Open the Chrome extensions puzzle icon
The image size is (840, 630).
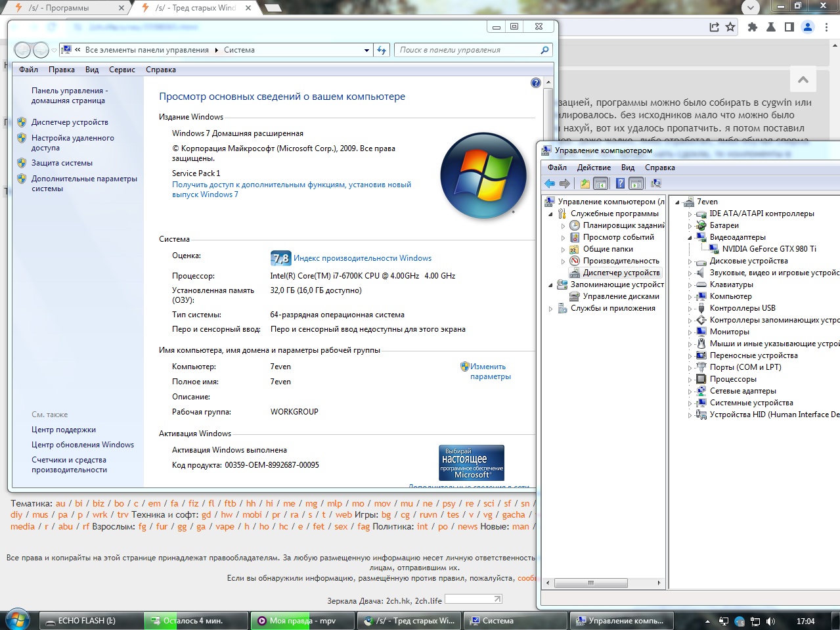click(753, 27)
